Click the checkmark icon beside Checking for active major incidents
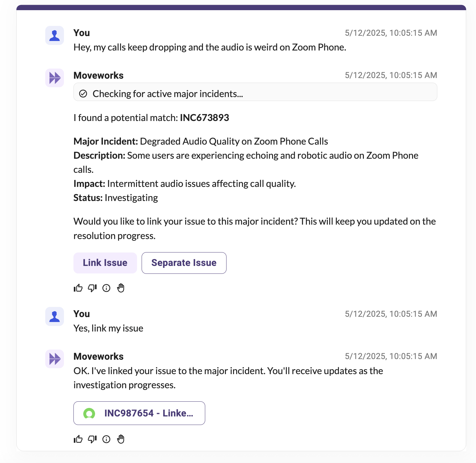 pyautogui.click(x=83, y=94)
